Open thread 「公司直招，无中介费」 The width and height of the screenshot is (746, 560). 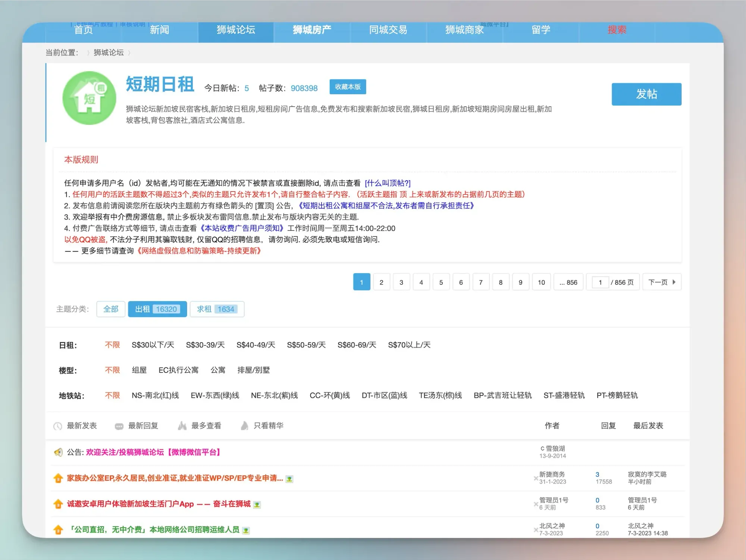point(154,530)
